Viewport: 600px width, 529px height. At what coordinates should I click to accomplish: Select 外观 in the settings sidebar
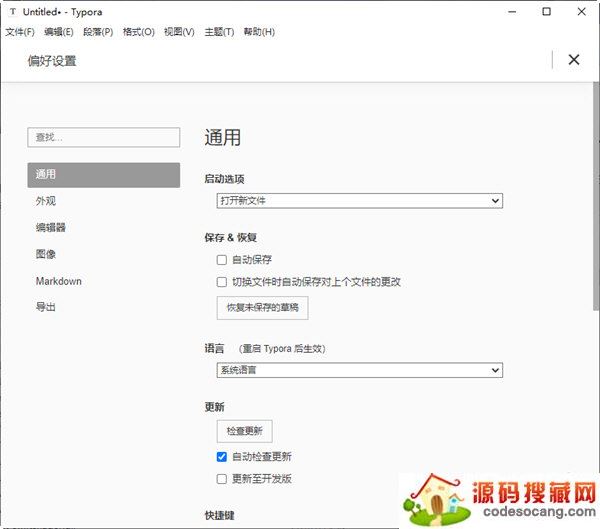46,201
